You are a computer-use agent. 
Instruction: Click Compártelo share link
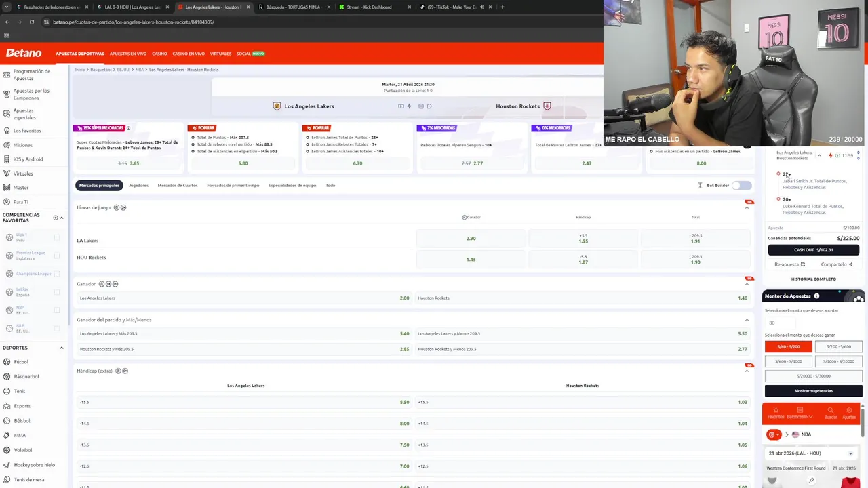(836, 264)
